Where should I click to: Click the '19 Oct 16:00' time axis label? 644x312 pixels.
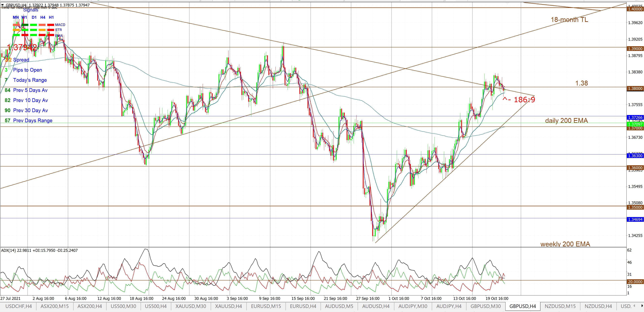tap(497, 299)
